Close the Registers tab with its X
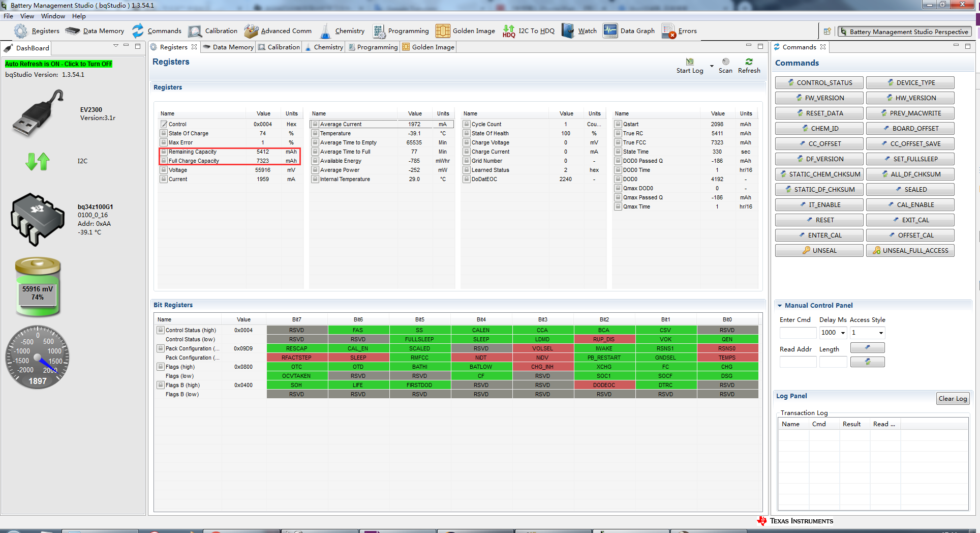 click(x=194, y=47)
